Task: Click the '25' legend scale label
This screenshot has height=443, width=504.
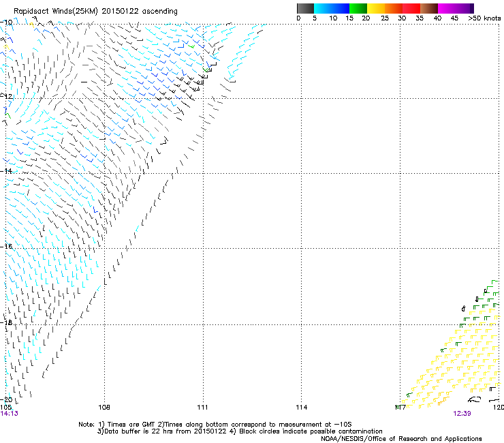Action: pos(384,18)
